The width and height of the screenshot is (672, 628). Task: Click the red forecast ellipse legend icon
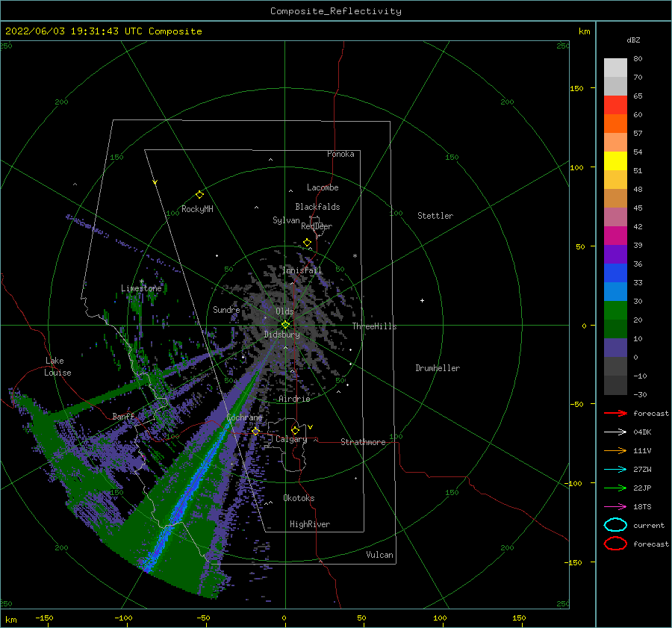[615, 544]
